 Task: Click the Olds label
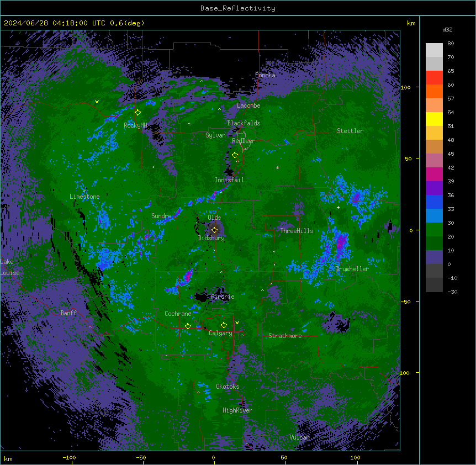pyautogui.click(x=214, y=218)
